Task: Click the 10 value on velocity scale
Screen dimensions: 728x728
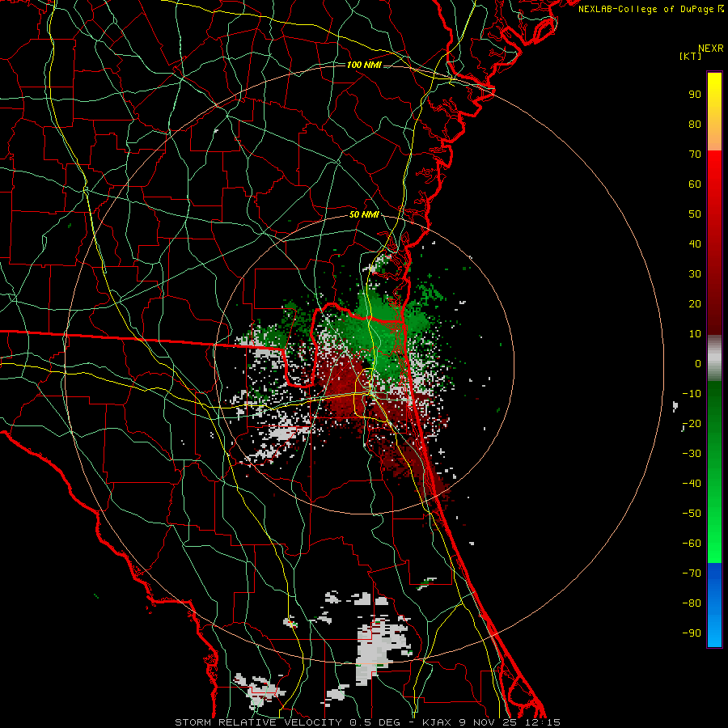Action: tap(695, 334)
